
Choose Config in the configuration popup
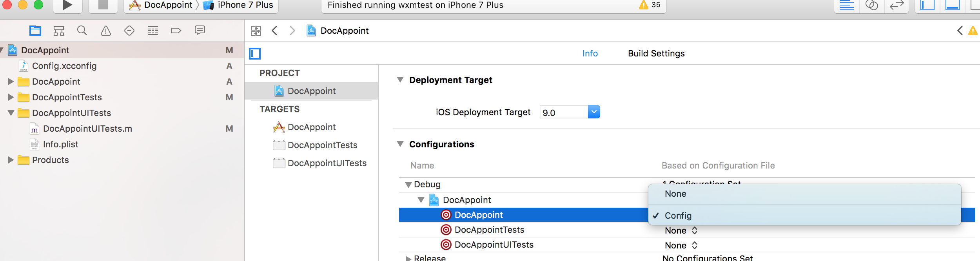(x=804, y=216)
